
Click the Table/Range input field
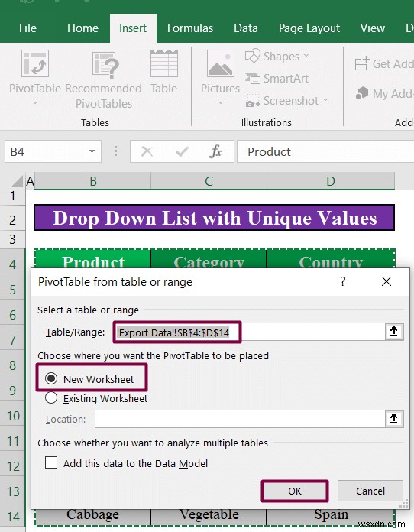(250, 332)
